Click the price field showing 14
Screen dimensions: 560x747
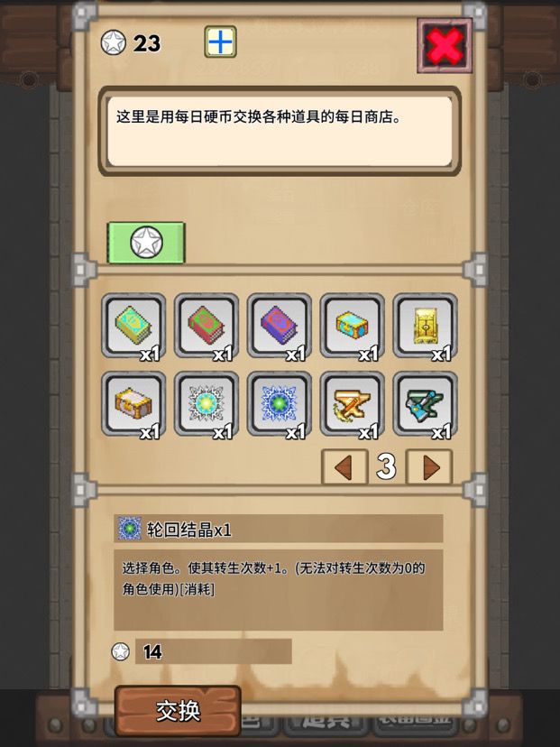click(214, 651)
